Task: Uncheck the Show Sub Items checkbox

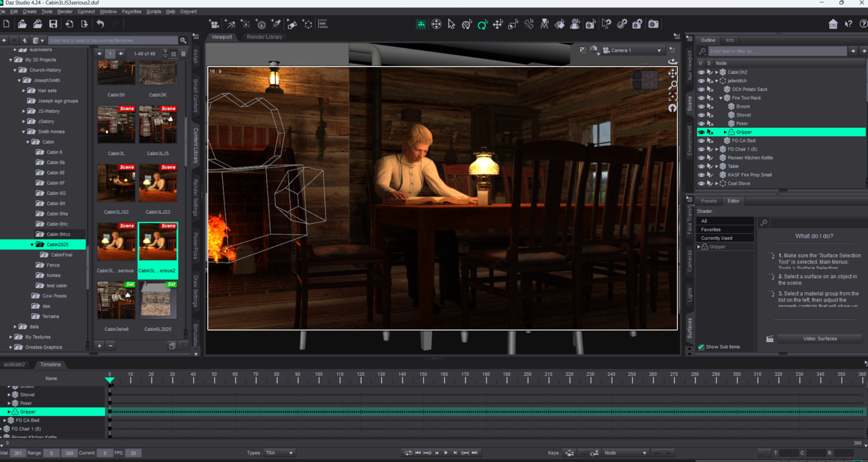Action: pyautogui.click(x=701, y=347)
